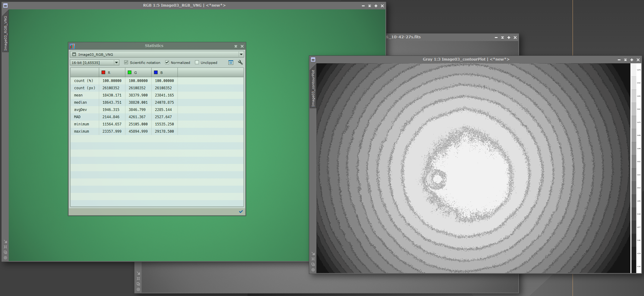Select the 'count (%)' row label
644x296 pixels.
point(83,81)
